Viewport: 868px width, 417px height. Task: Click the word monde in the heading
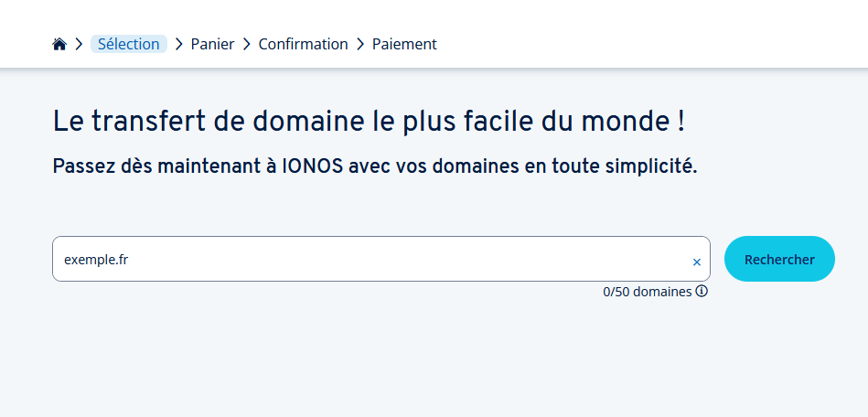(631, 122)
